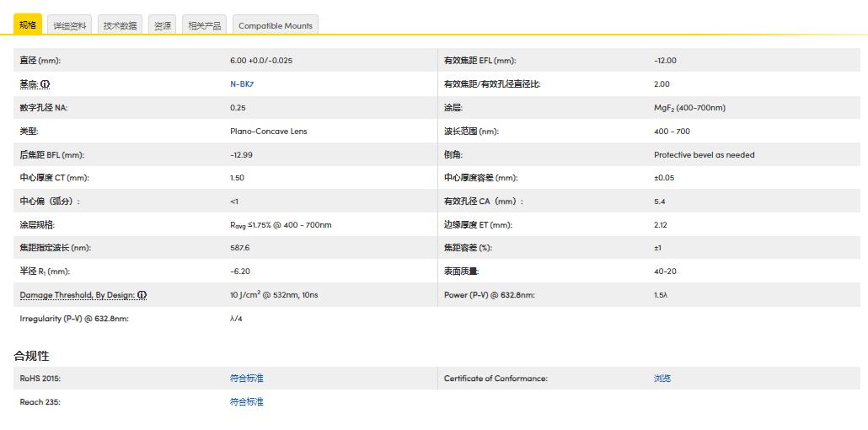868x430 pixels.
Task: Select wavelength range value 400 - 700
Action: [672, 132]
